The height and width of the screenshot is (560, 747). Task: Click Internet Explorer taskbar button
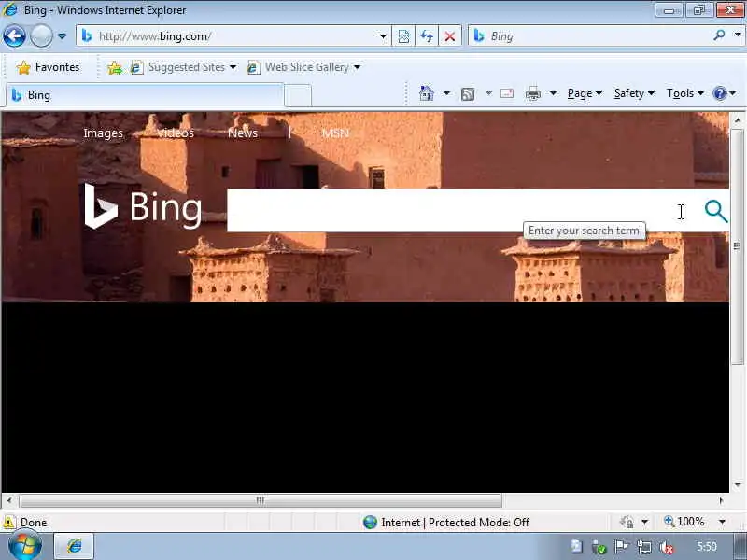(74, 546)
